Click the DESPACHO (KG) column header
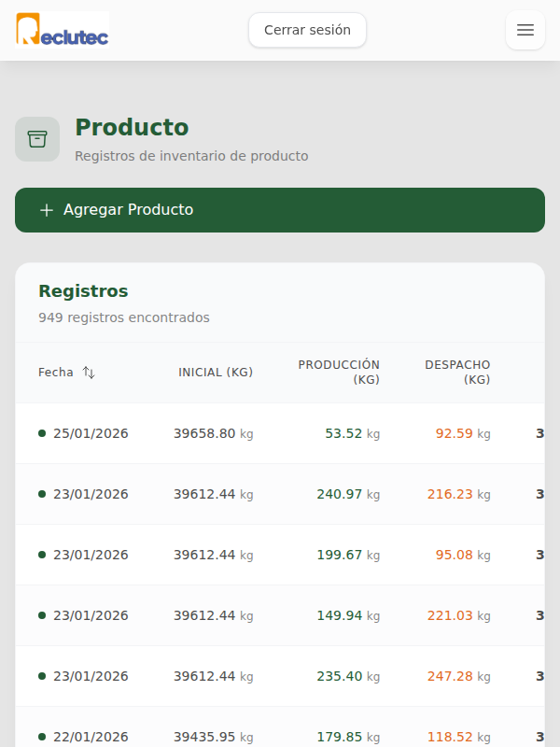Screen dimensions: 560x747 [458, 372]
